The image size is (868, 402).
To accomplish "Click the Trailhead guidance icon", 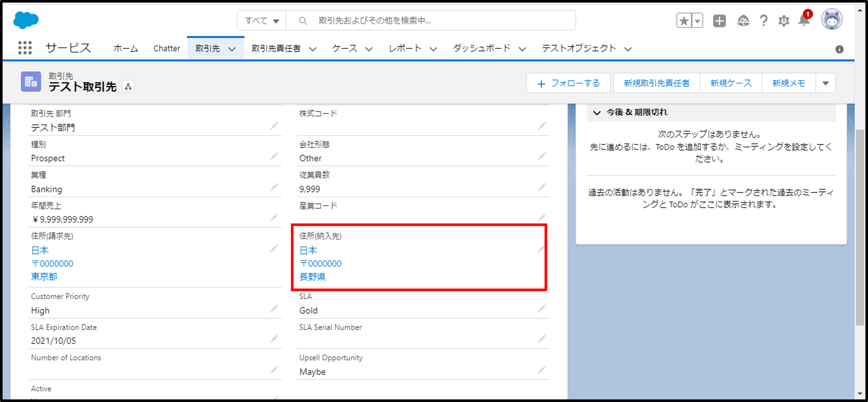I will [x=743, y=21].
